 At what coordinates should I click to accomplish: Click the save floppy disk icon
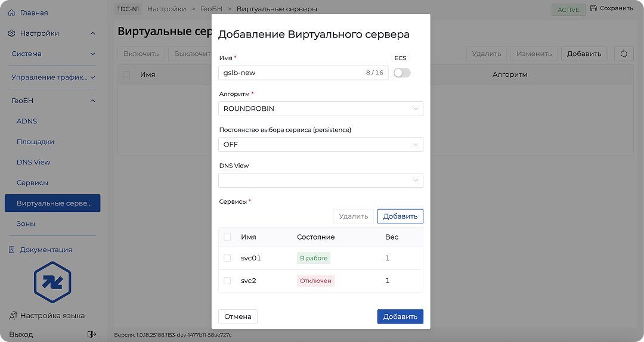pyautogui.click(x=593, y=8)
